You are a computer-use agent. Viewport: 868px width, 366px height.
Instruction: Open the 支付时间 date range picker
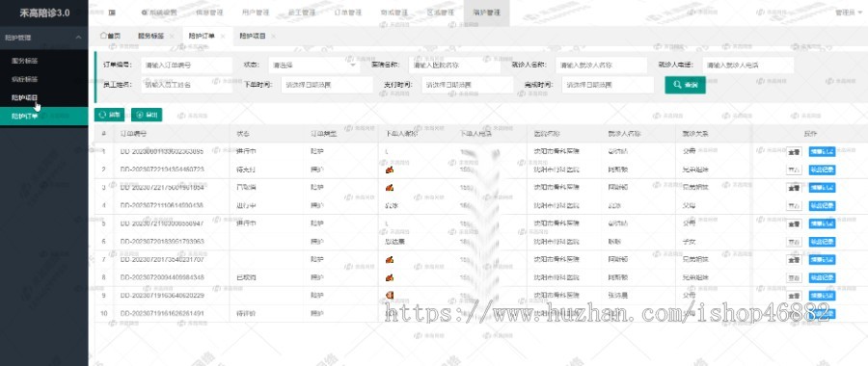click(468, 85)
